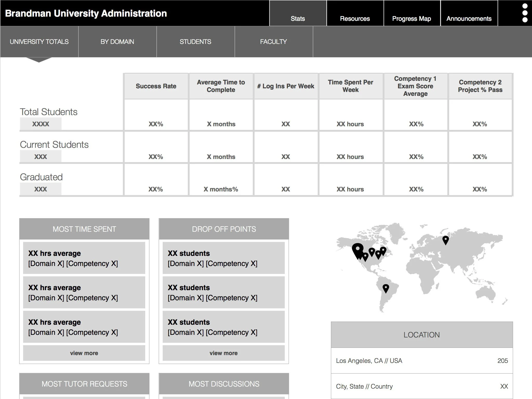Click the Success Rate column header
Image resolution: width=532 pixels, height=399 pixels.
(156, 86)
